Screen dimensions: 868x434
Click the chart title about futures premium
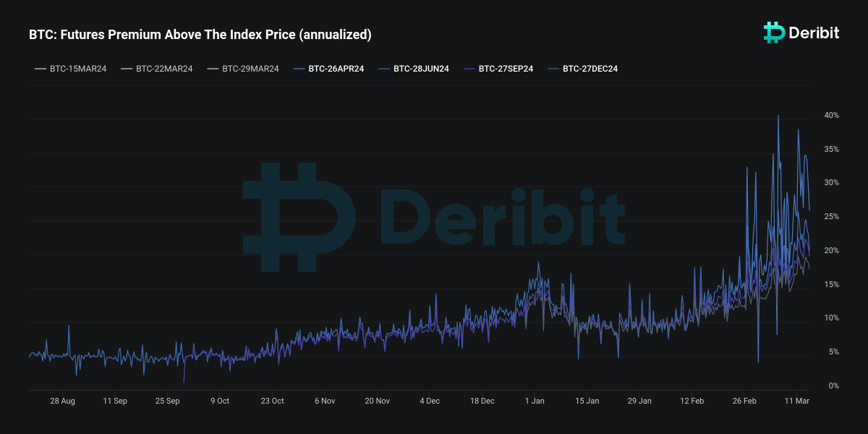tap(200, 35)
